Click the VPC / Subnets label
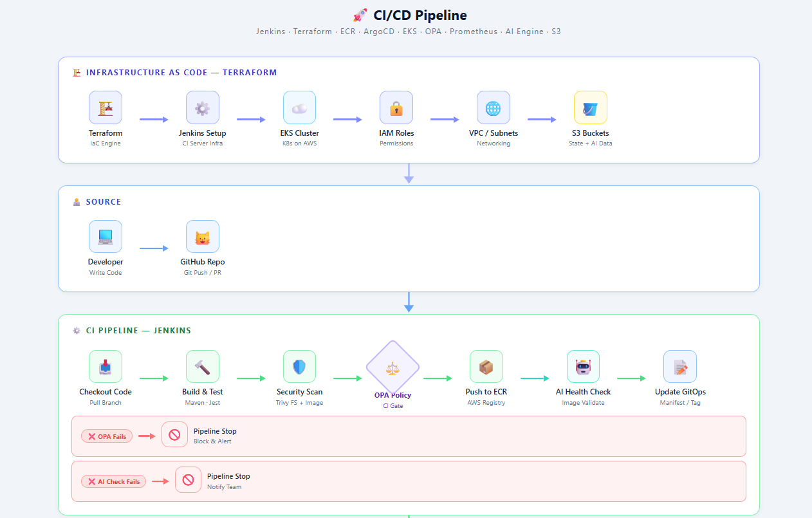 click(x=494, y=133)
